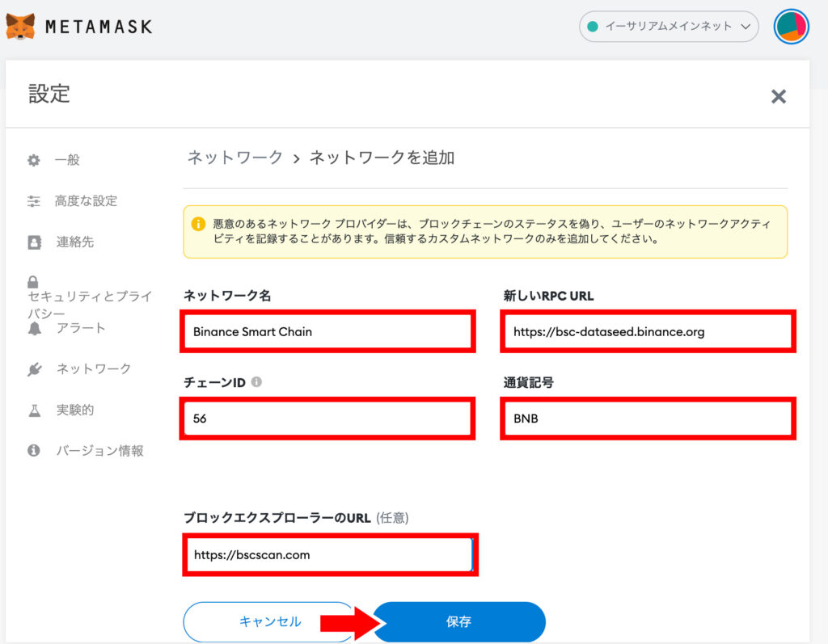
Task: Click the contacts book icon
Action: tap(34, 242)
